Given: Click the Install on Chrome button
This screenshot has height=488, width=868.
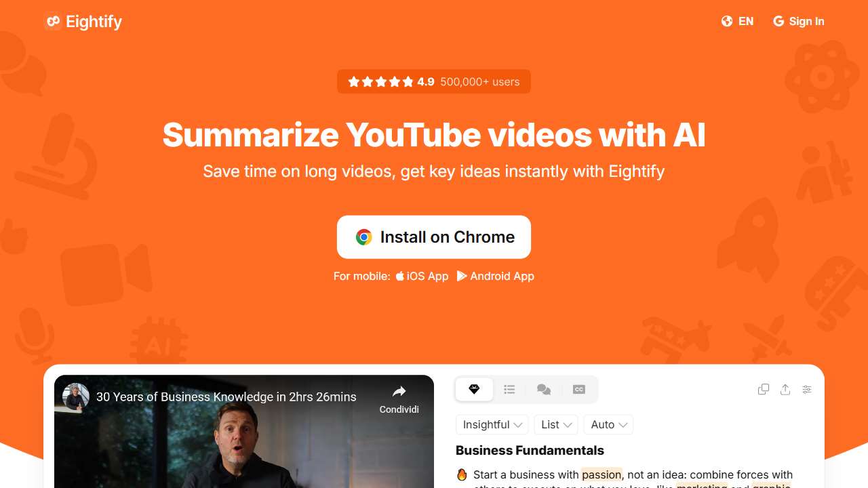Looking at the screenshot, I should [x=434, y=237].
